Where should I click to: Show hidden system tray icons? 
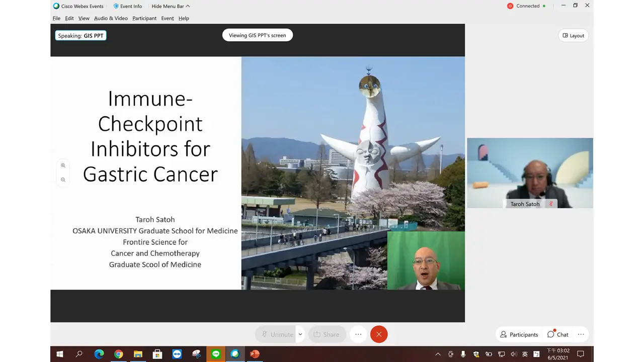tap(438, 354)
